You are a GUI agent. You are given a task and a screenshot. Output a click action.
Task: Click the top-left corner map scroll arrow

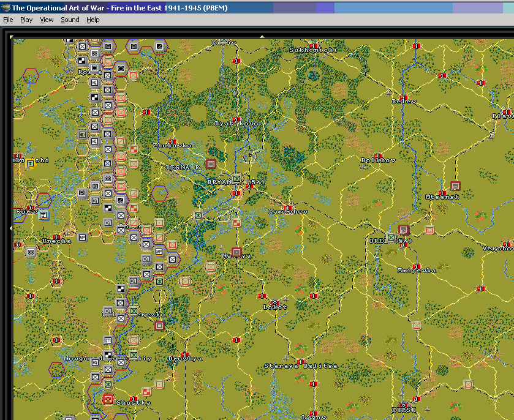pos(12,37)
